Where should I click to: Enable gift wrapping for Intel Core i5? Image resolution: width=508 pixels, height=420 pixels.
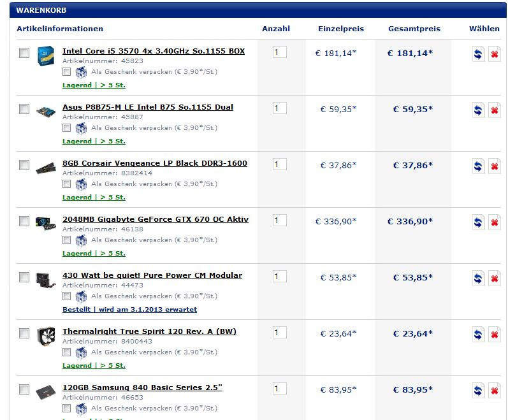tap(67, 71)
